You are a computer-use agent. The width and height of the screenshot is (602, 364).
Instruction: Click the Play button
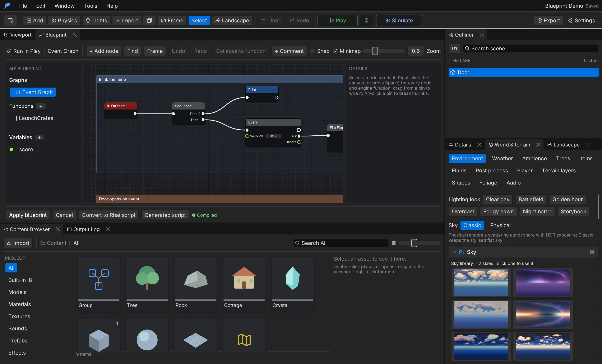click(337, 20)
